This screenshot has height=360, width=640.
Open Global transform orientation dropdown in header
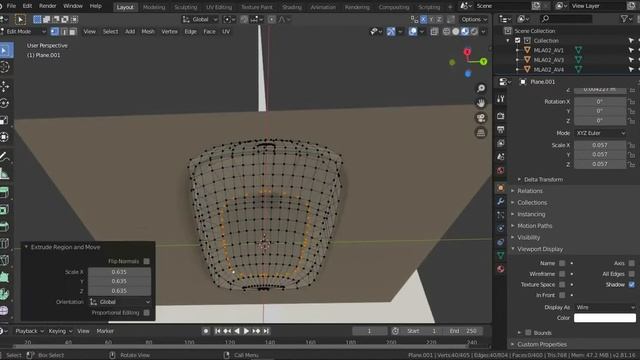click(200, 19)
